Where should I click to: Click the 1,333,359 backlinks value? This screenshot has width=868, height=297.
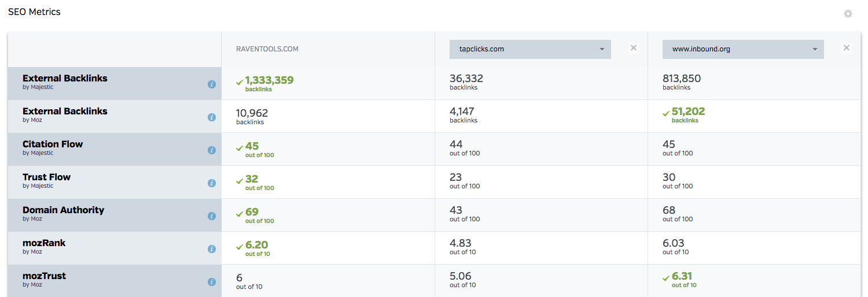269,80
